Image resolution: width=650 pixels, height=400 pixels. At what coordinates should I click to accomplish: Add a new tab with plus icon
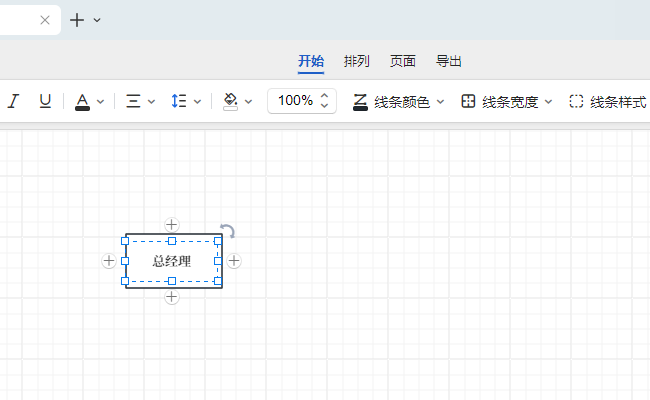(77, 20)
